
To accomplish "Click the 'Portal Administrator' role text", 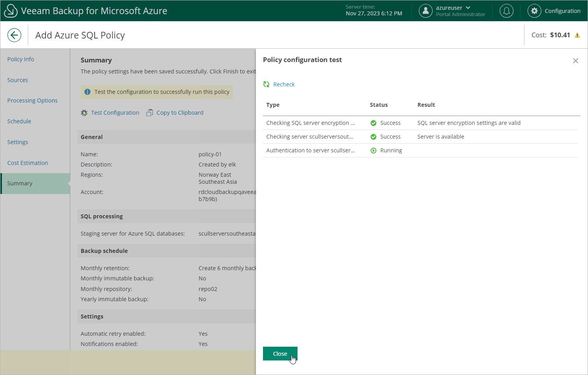I will tap(460, 15).
